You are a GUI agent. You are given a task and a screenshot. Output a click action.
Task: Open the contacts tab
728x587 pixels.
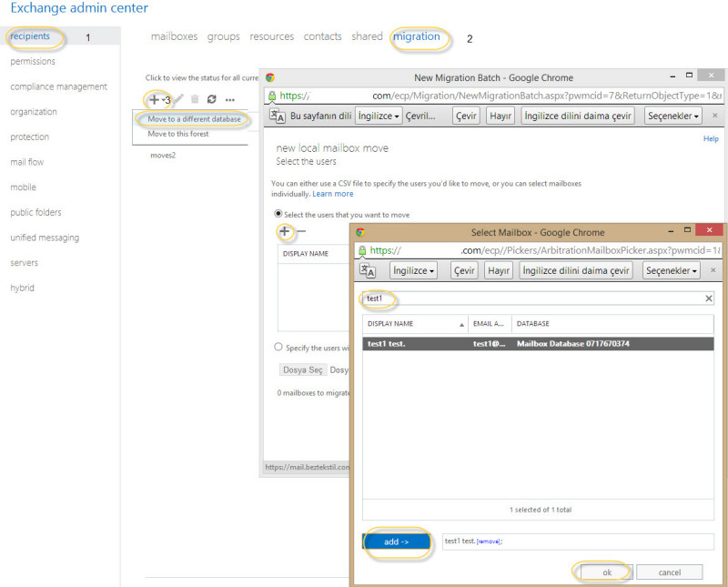point(323,36)
